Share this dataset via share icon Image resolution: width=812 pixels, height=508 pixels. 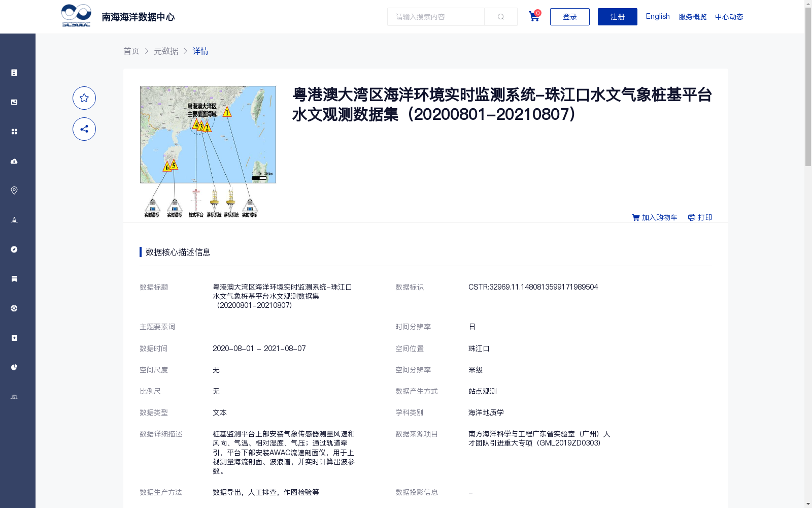point(84,129)
